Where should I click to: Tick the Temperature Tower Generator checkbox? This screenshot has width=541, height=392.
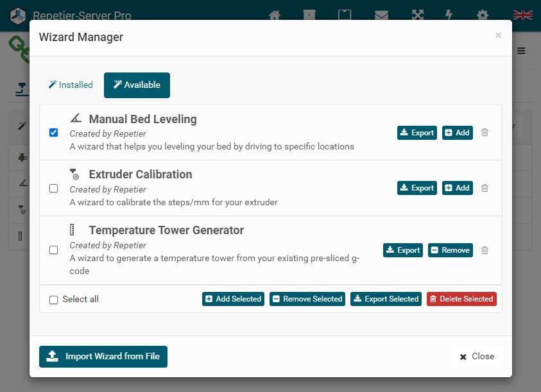click(x=54, y=250)
